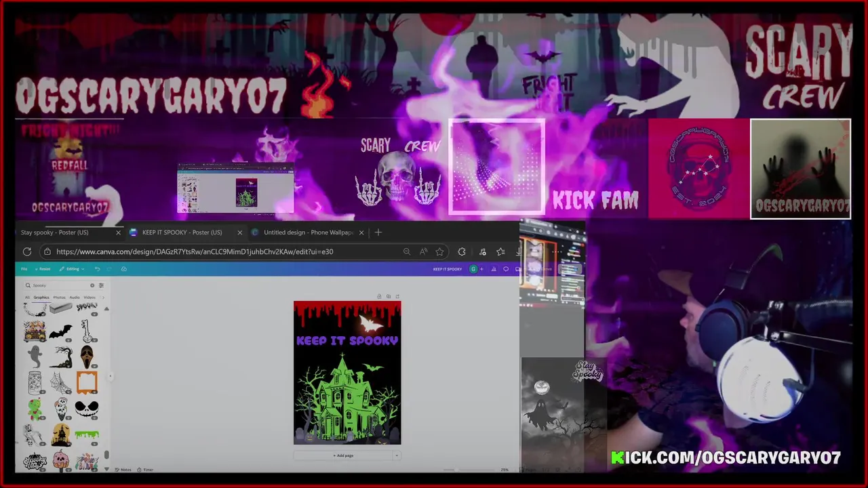Collapse the side panel arrow
This screenshot has height=488, width=868.
pos(110,376)
